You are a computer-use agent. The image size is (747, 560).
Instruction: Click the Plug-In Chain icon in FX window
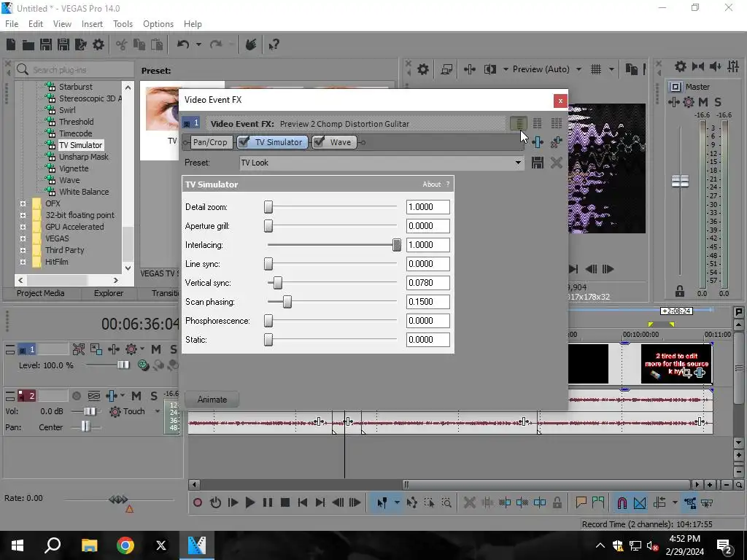[538, 142]
